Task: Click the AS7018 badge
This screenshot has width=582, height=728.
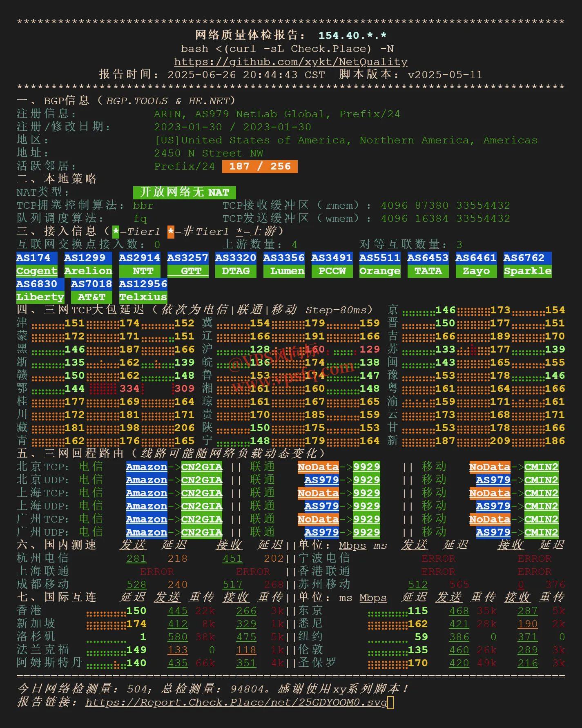Action: point(91,284)
